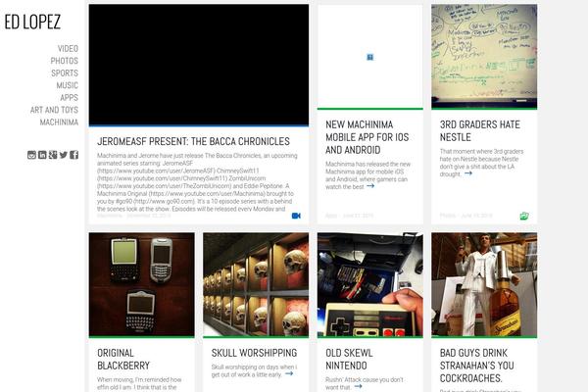Image resolution: width=588 pixels, height=392 pixels.
Task: Open the Google Plus profile icon
Action: pyautogui.click(x=53, y=155)
